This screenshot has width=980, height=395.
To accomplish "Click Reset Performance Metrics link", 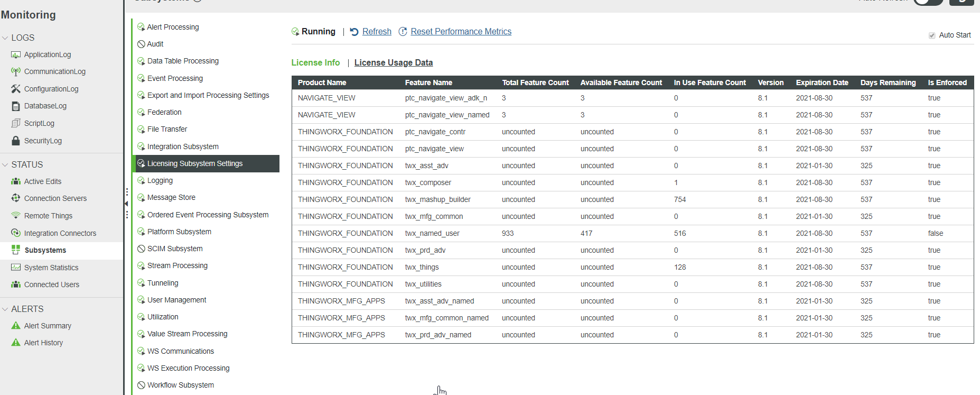I will click(461, 32).
